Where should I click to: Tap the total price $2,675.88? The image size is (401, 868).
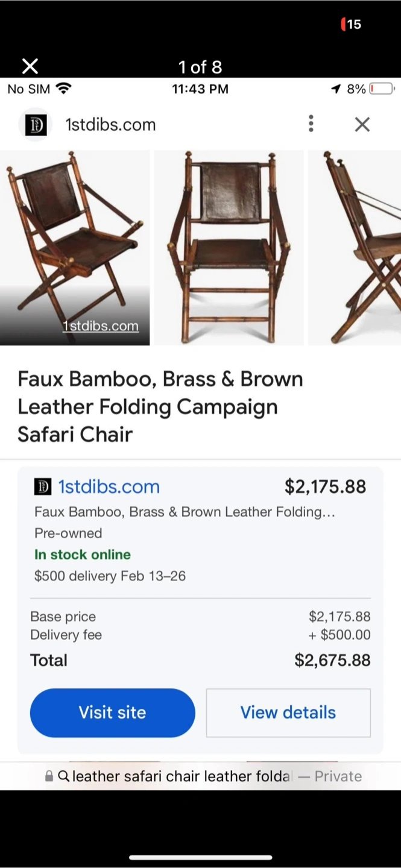pyautogui.click(x=332, y=660)
